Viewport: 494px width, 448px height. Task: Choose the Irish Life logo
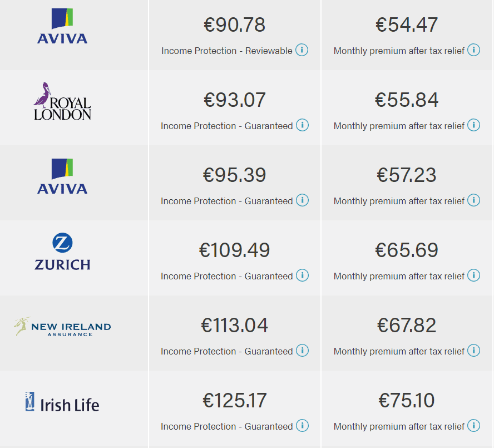pyautogui.click(x=62, y=402)
